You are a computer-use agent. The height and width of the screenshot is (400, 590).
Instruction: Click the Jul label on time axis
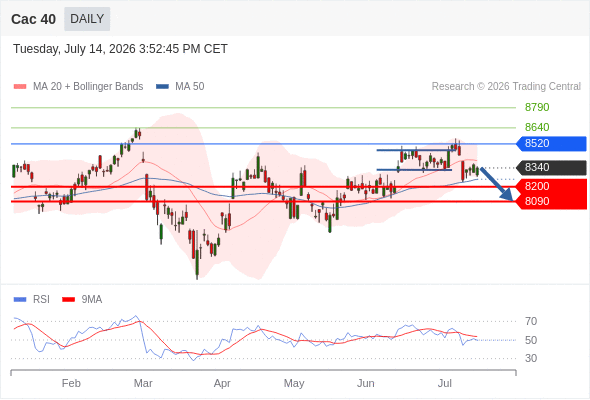[445, 383]
